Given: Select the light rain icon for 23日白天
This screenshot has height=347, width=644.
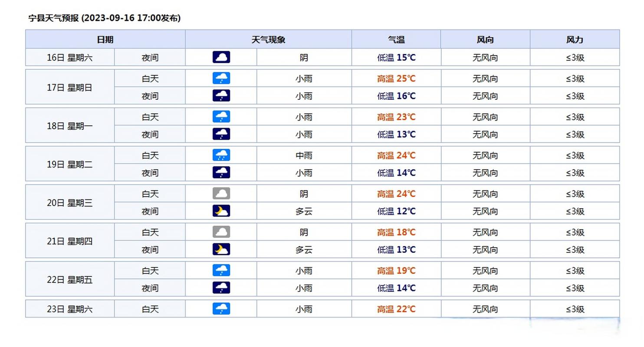Looking at the screenshot, I should click(x=221, y=309).
